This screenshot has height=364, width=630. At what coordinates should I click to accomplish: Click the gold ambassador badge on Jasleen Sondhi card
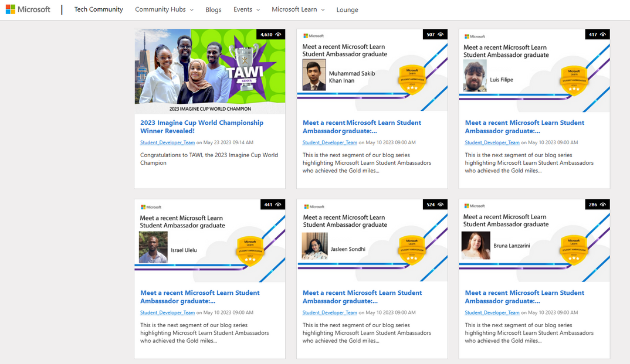point(412,250)
